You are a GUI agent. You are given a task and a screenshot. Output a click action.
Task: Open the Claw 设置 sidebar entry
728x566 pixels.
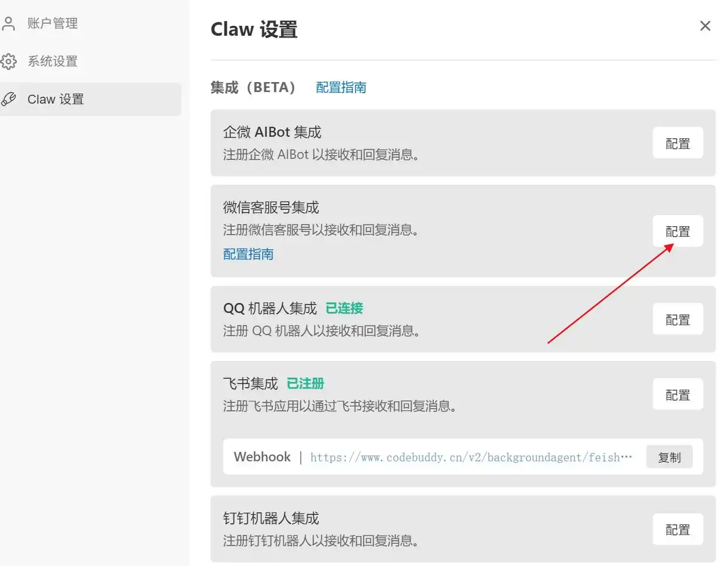pos(56,99)
